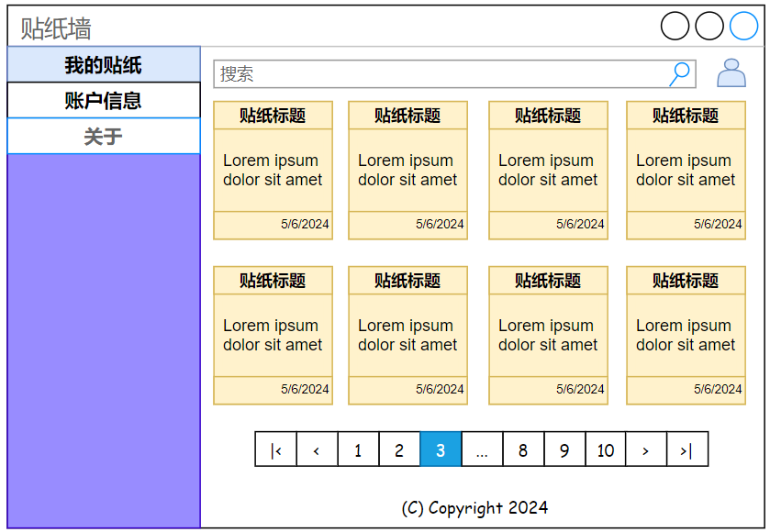Click the blue-outlined circle window button
The width and height of the screenshot is (770, 532).
[x=743, y=26]
